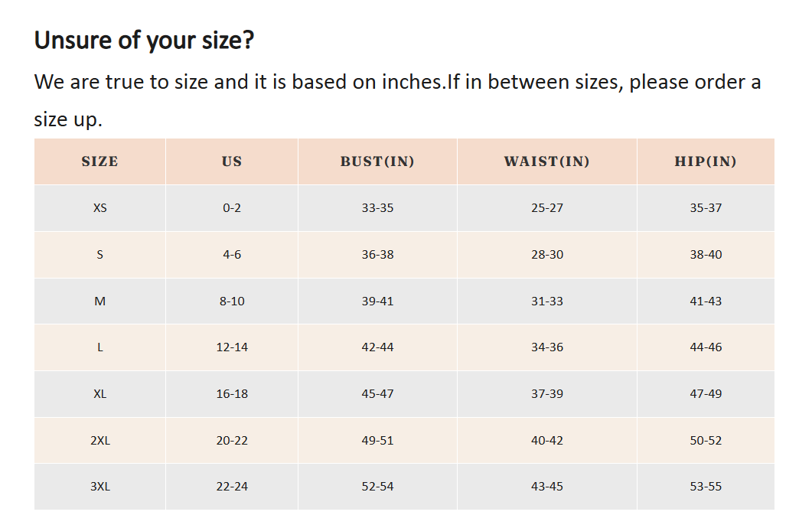Click hip measurement 53-55

[x=705, y=487]
